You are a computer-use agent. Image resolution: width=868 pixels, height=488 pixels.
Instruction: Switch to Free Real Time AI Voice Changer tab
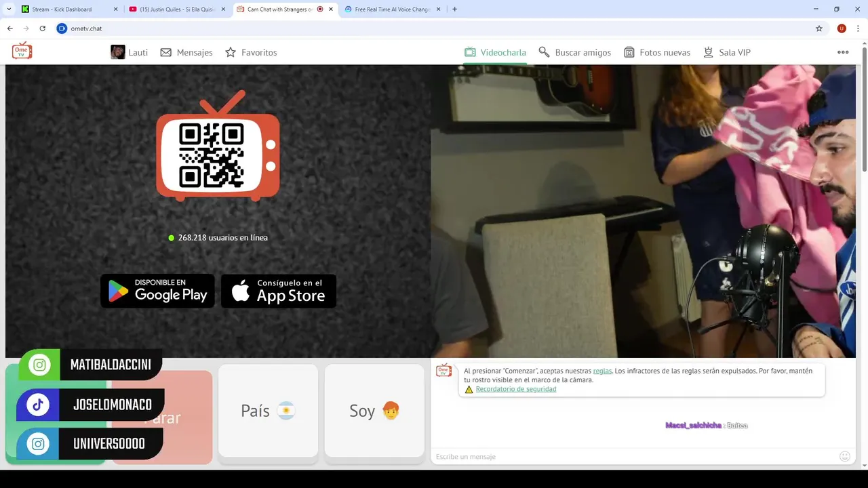click(x=392, y=9)
